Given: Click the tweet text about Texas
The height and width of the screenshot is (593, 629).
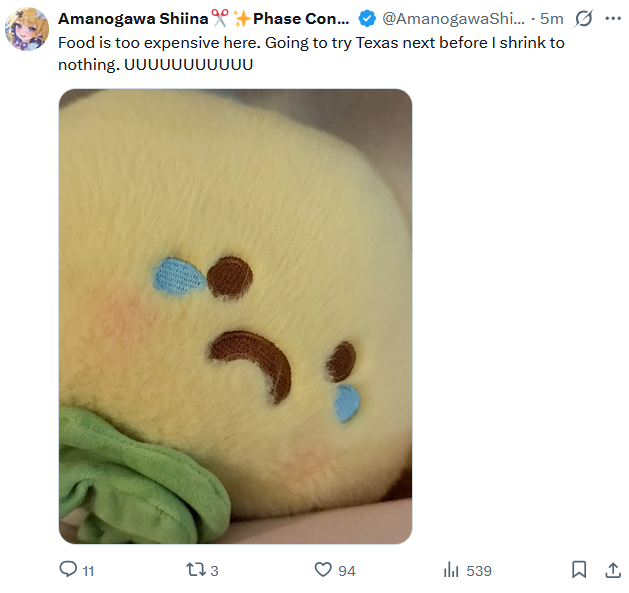Looking at the screenshot, I should tap(311, 54).
